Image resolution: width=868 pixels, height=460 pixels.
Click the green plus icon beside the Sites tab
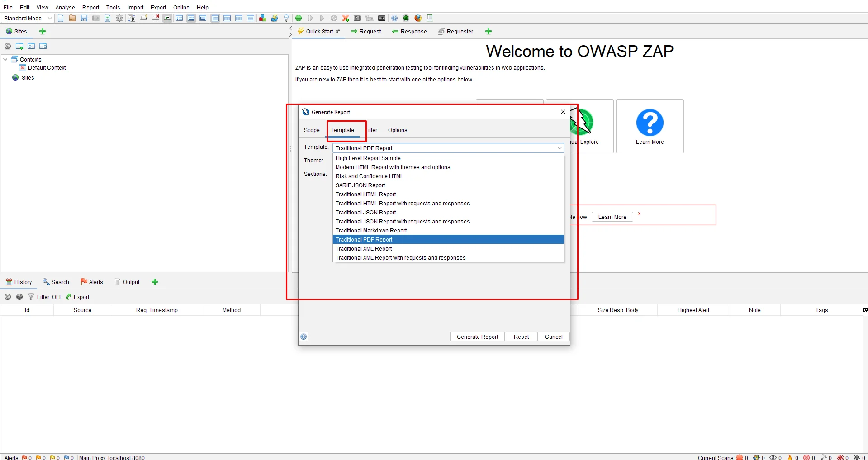43,31
